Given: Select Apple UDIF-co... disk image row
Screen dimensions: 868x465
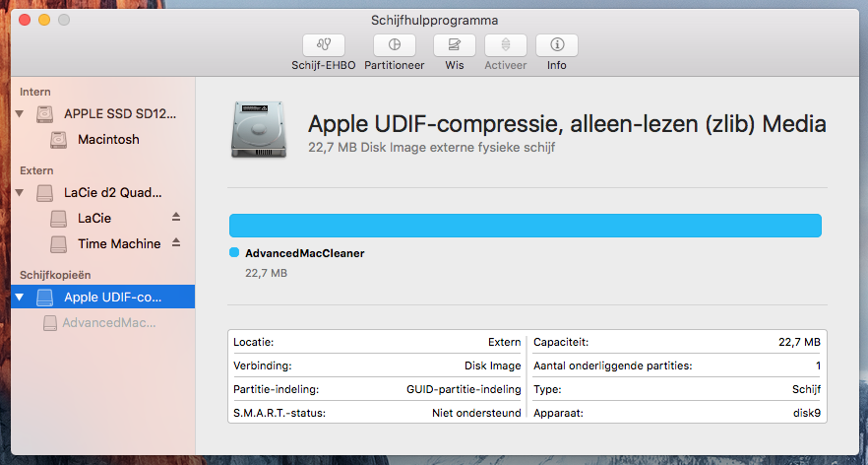Looking at the screenshot, I should click(103, 298).
